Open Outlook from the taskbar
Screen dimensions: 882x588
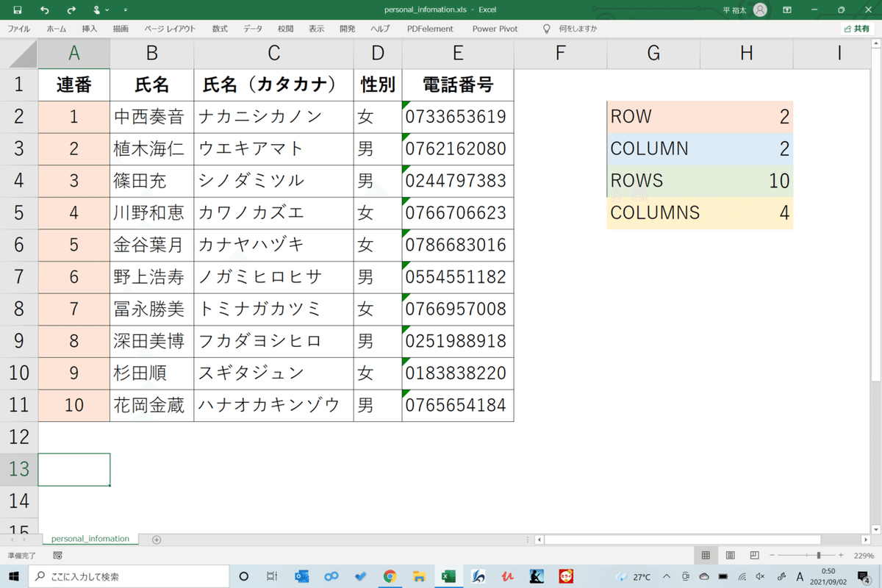301,576
